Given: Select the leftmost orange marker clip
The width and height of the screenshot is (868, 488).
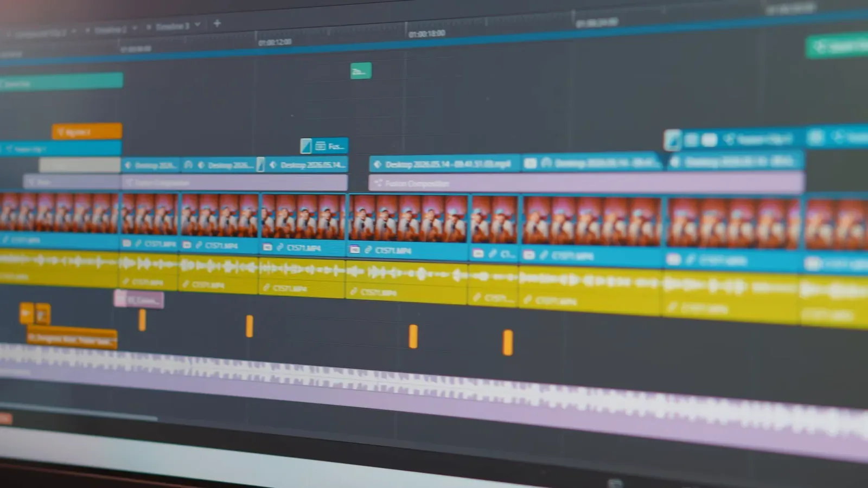Looking at the screenshot, I should (x=142, y=320).
